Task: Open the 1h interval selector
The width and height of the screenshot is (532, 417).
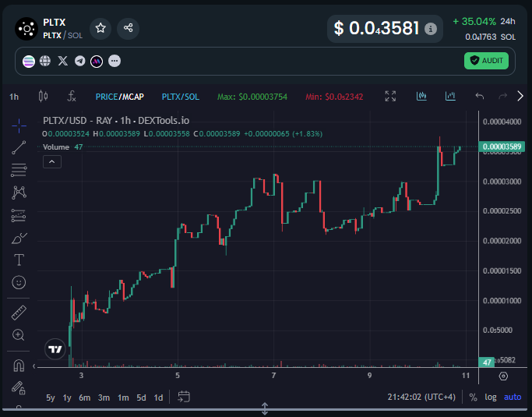Action: (x=14, y=97)
